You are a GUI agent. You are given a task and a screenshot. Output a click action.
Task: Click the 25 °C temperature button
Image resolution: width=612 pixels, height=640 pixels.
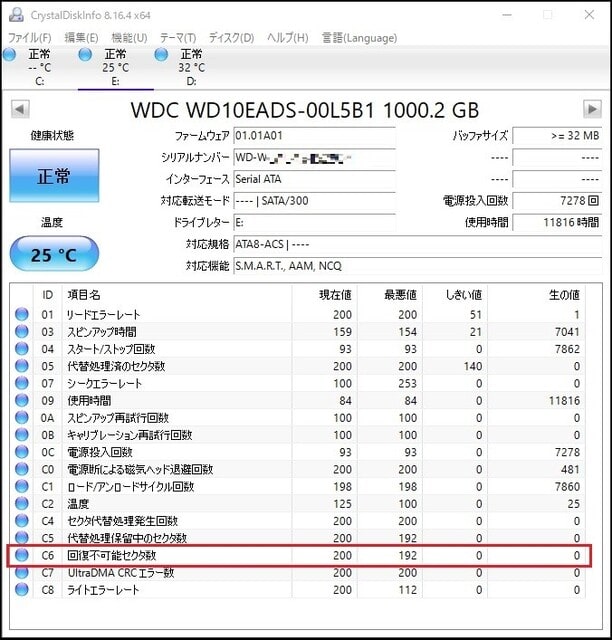[54, 254]
